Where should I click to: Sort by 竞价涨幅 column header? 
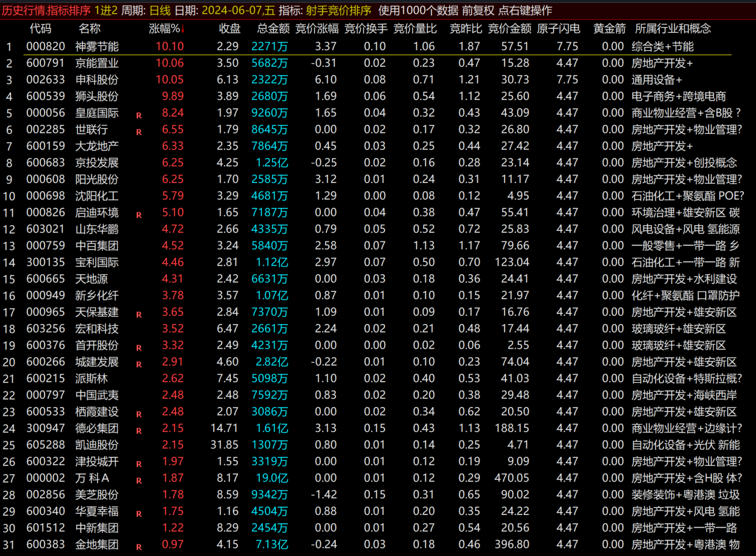[x=317, y=28]
